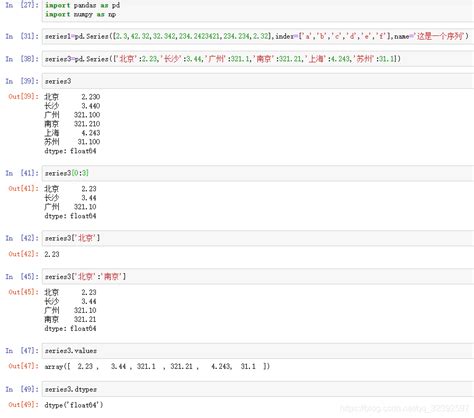Click the In [38] prompt label
474x418 pixels.
[x=22, y=59]
